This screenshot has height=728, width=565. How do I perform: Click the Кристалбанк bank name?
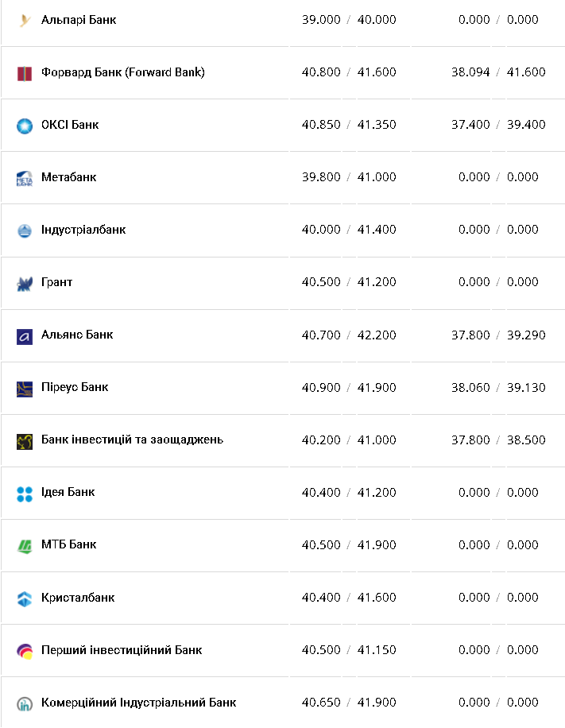pyautogui.click(x=78, y=598)
